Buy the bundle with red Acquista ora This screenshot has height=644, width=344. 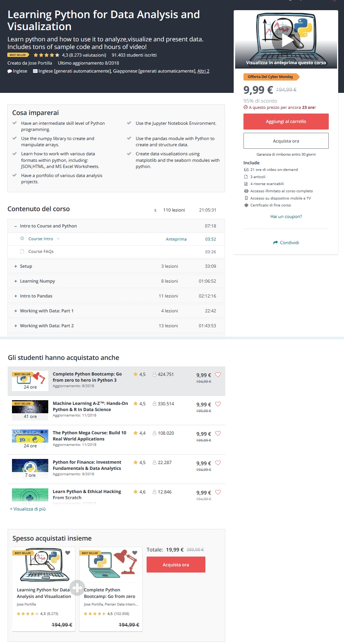click(x=176, y=565)
